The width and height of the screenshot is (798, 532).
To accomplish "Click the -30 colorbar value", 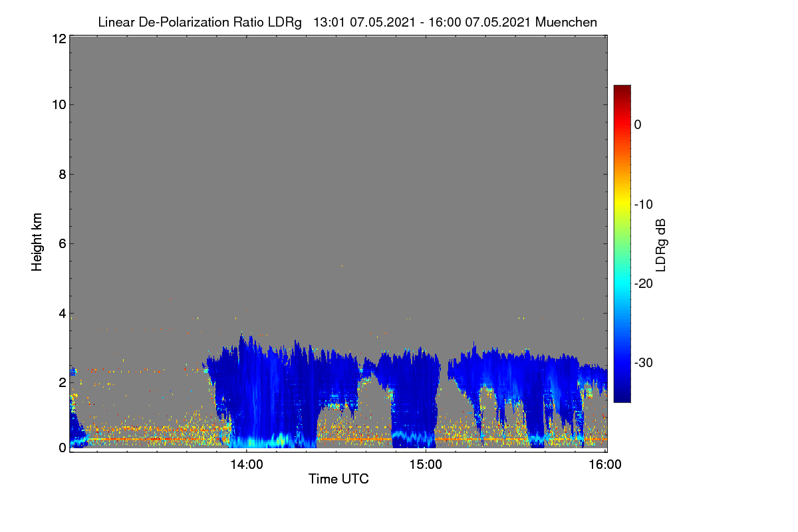I will tap(644, 363).
